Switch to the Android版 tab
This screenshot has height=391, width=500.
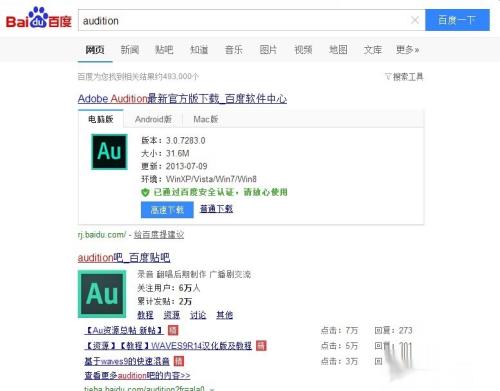tap(153, 119)
